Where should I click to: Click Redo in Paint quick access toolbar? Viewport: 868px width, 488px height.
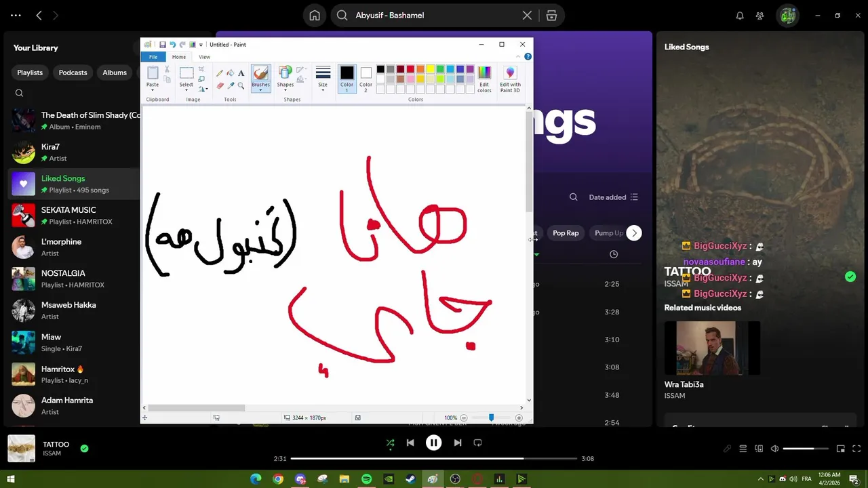182,45
